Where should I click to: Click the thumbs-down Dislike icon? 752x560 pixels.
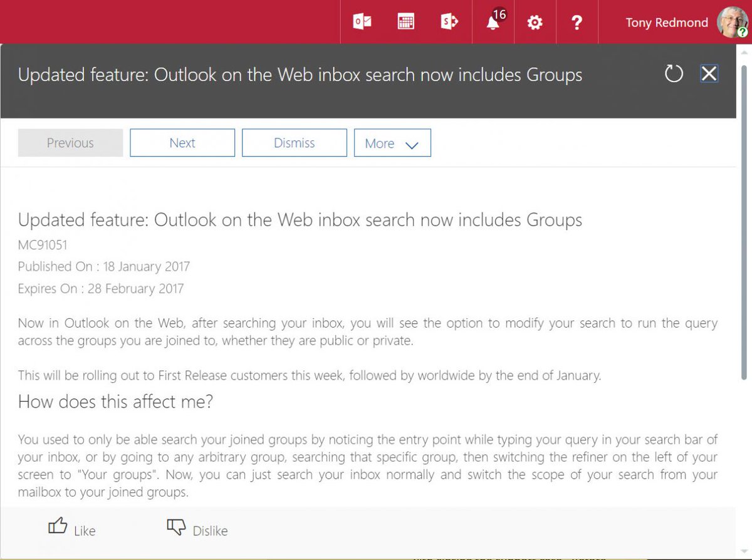pos(177,527)
